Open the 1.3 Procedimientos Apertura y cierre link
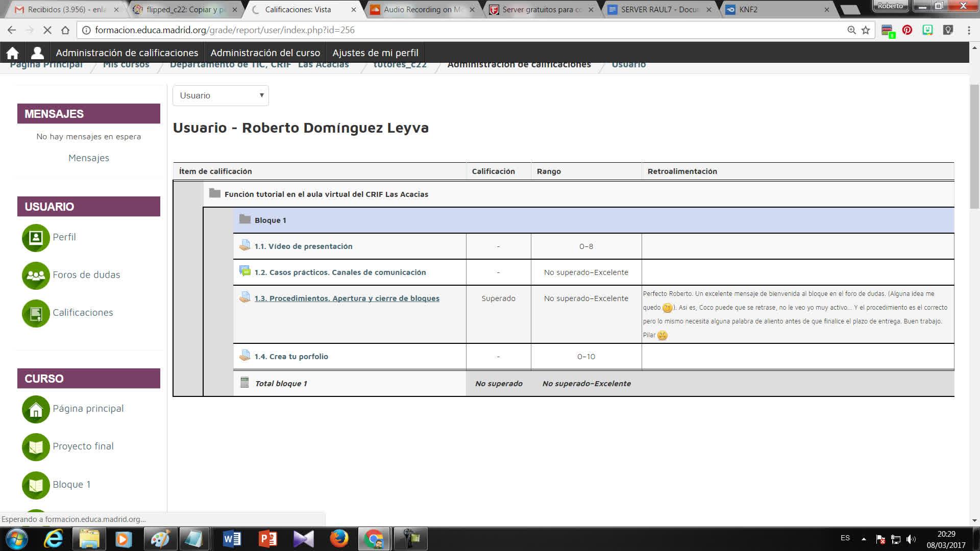 (x=347, y=298)
